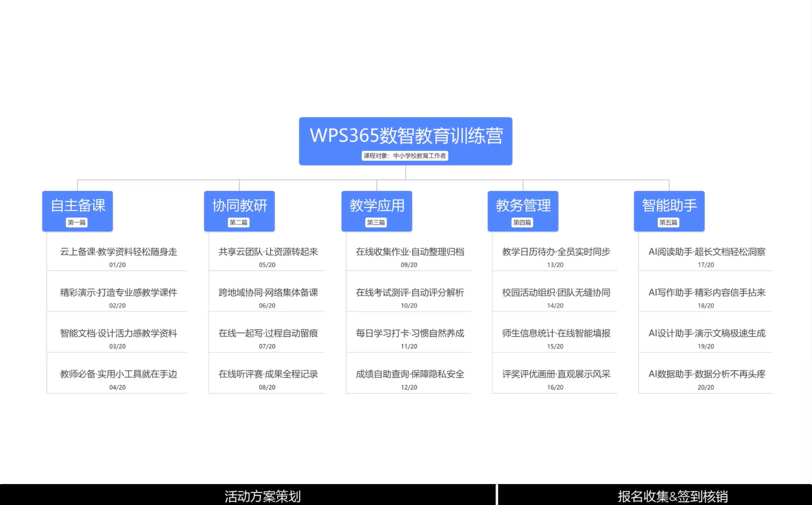Click the 教学应用 branch node

point(376,205)
